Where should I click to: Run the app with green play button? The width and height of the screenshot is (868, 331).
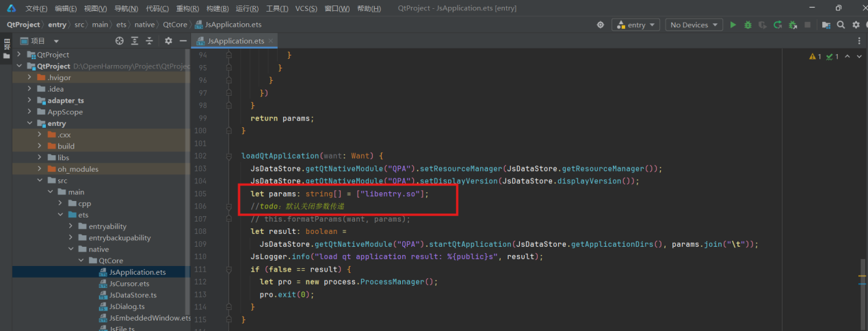click(x=733, y=25)
